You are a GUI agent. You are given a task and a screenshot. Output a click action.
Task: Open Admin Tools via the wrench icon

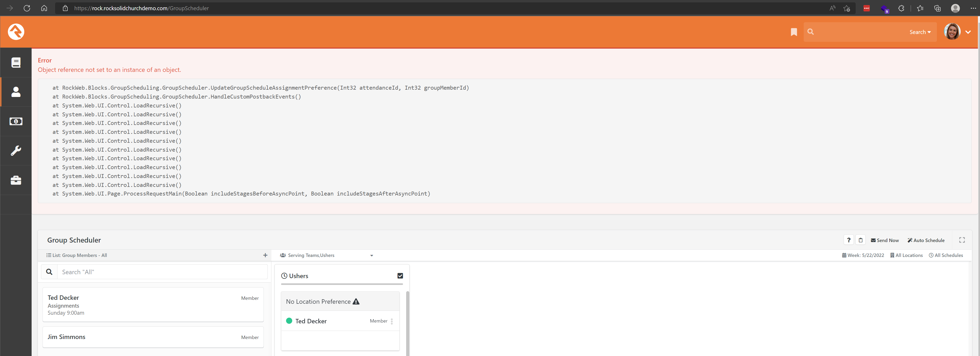[x=16, y=150]
